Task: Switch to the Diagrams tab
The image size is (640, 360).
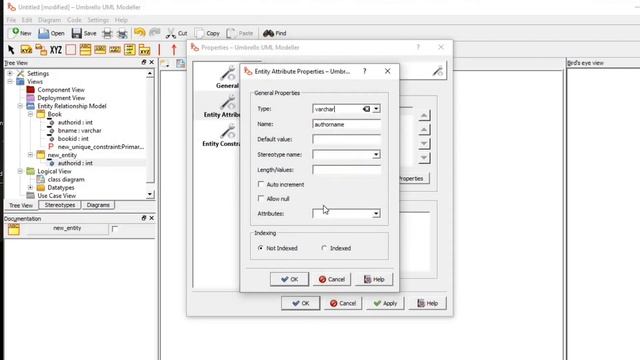Action: pos(98,205)
